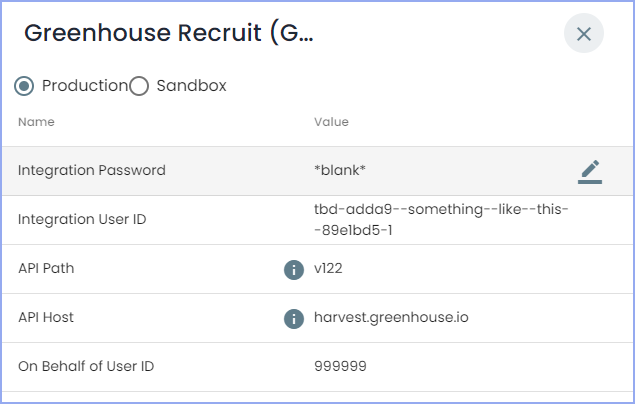The image size is (635, 404).
Task: Click the *blank* password value
Action: click(x=340, y=171)
